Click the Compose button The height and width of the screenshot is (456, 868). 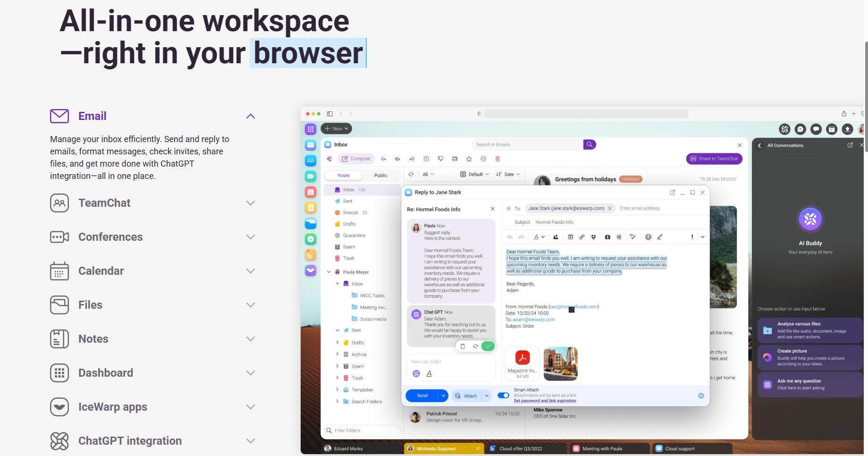coord(356,159)
